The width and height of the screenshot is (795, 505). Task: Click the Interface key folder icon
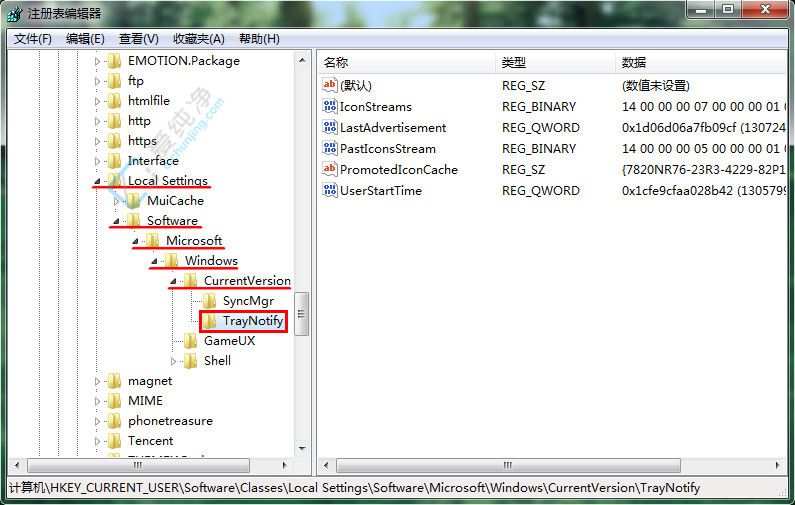point(115,161)
